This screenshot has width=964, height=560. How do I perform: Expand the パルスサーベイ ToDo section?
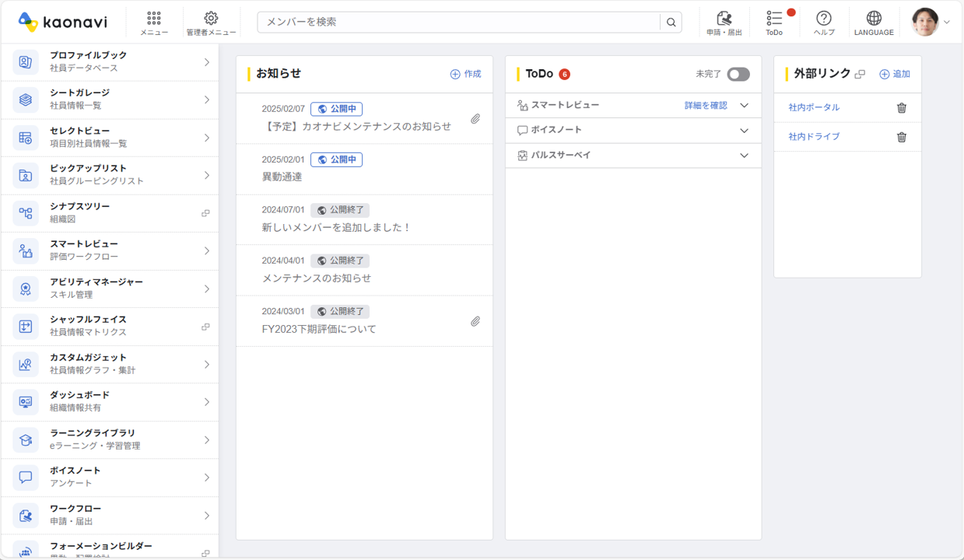[744, 156]
